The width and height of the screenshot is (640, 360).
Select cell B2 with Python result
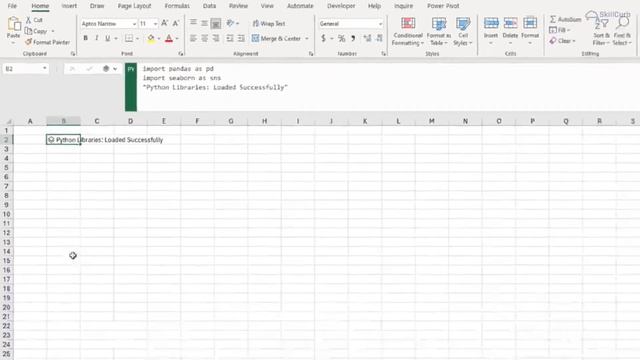pos(63,140)
